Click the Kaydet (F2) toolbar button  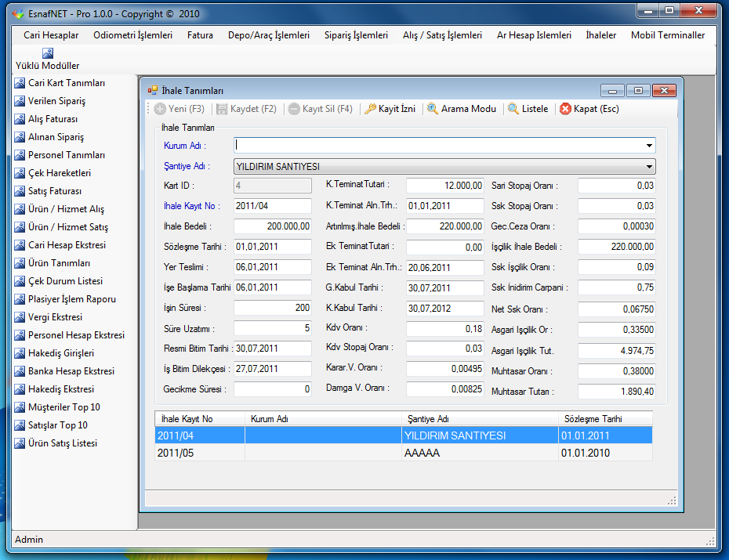click(247, 109)
